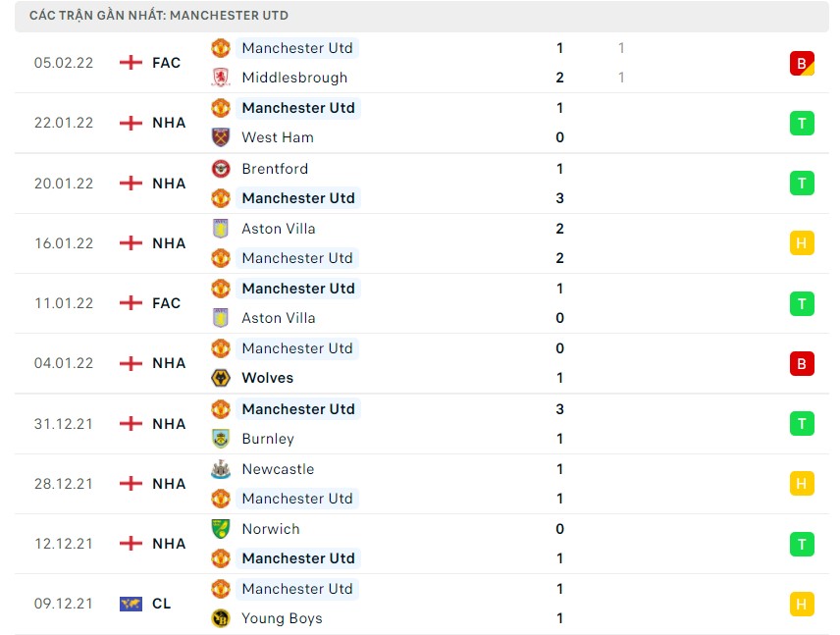Click the Newcastle club crest icon

pos(221,469)
